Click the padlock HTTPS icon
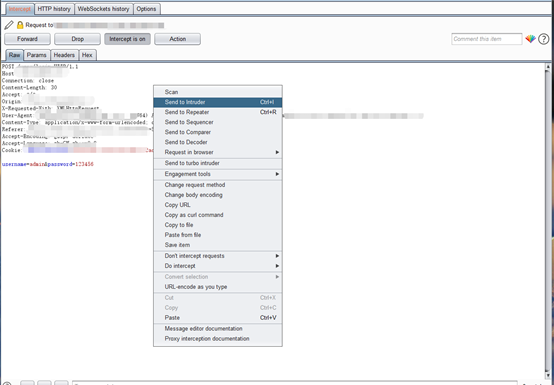The height and width of the screenshot is (385, 554). [x=20, y=25]
